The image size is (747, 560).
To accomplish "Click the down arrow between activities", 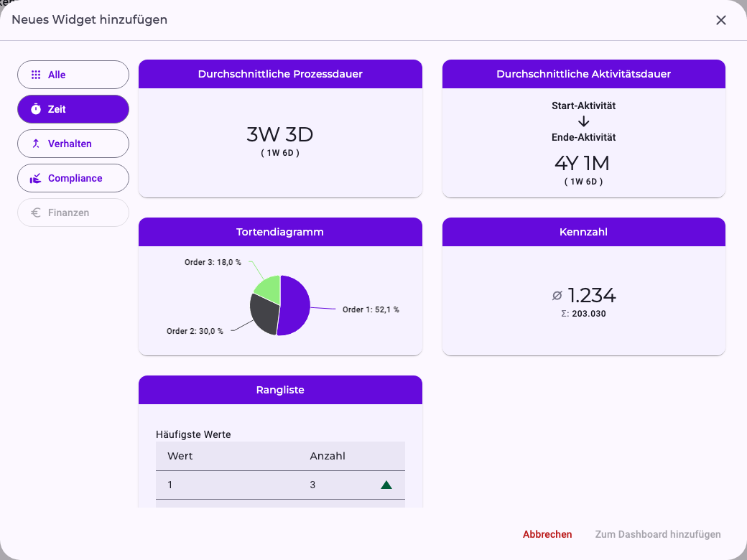I will pyautogui.click(x=583, y=121).
